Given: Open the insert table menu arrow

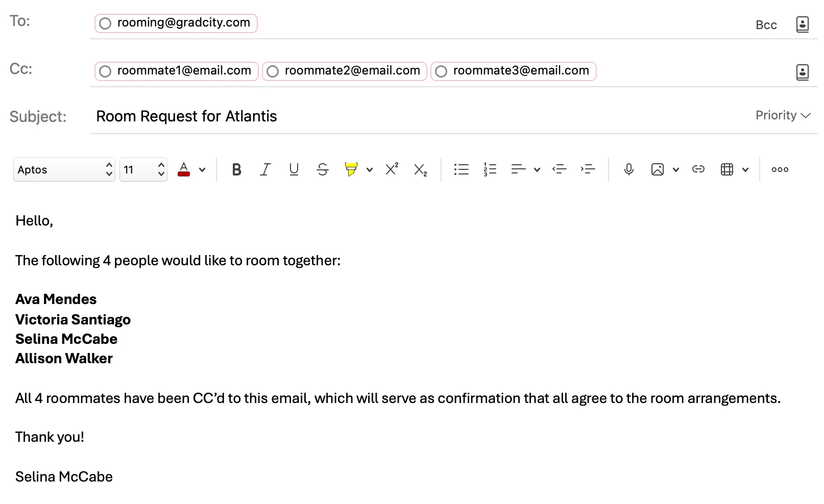Looking at the screenshot, I should (745, 170).
